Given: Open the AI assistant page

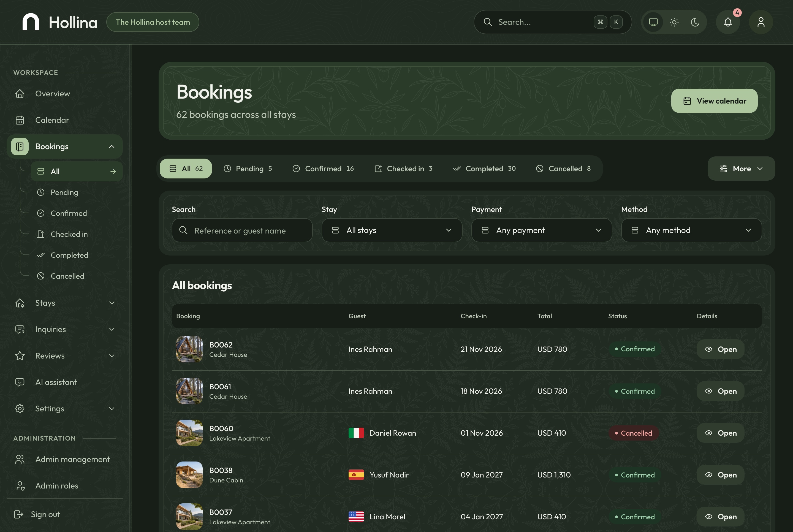Looking at the screenshot, I should coord(64,382).
